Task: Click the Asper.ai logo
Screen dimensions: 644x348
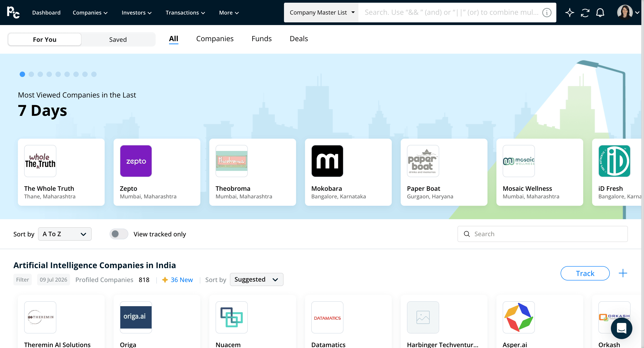Action: (519, 317)
